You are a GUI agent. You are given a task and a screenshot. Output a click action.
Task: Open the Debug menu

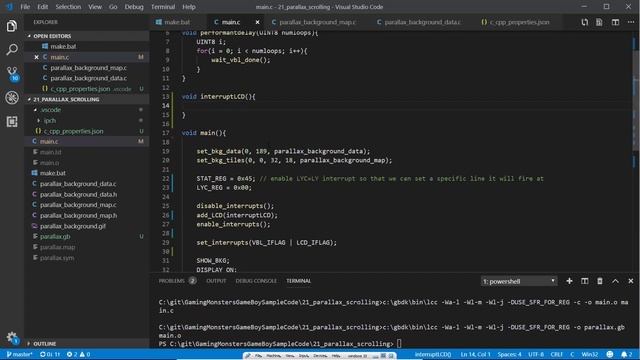(134, 7)
